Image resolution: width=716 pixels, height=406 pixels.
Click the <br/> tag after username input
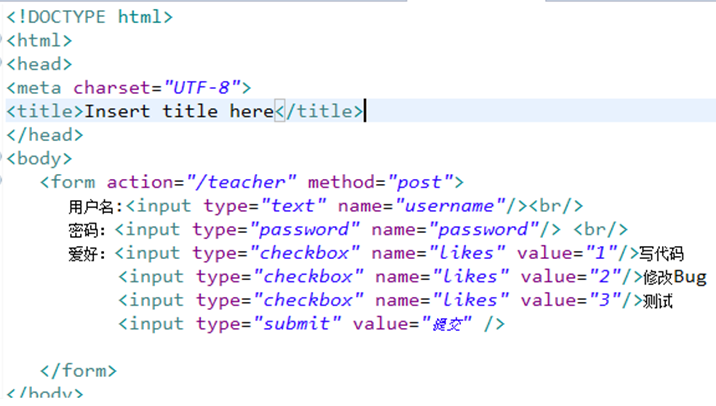tap(556, 206)
